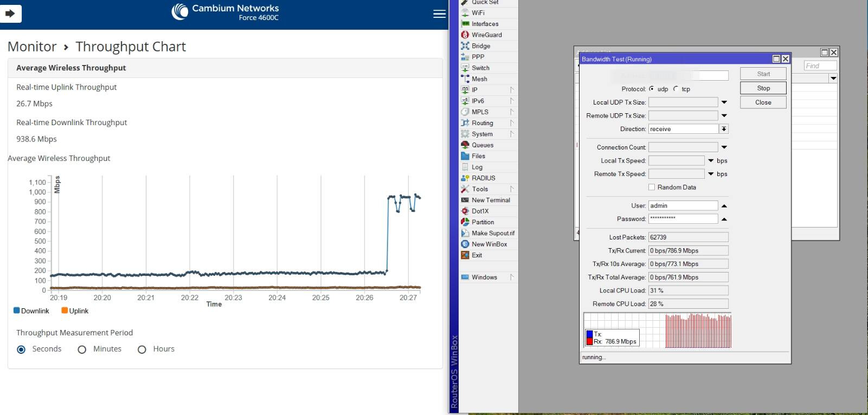The width and height of the screenshot is (868, 415).
Task: Click the Tools icon in WinBox
Action: click(465, 189)
